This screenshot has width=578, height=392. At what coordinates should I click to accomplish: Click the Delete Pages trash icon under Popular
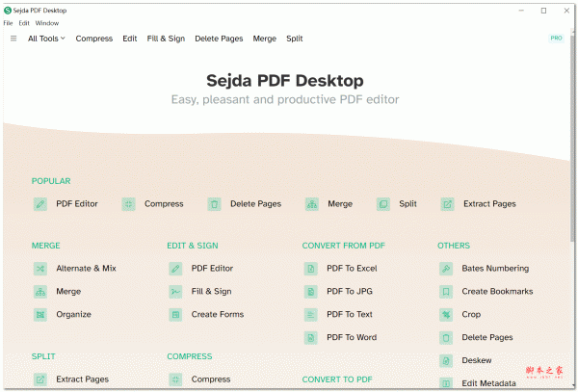[x=214, y=204]
